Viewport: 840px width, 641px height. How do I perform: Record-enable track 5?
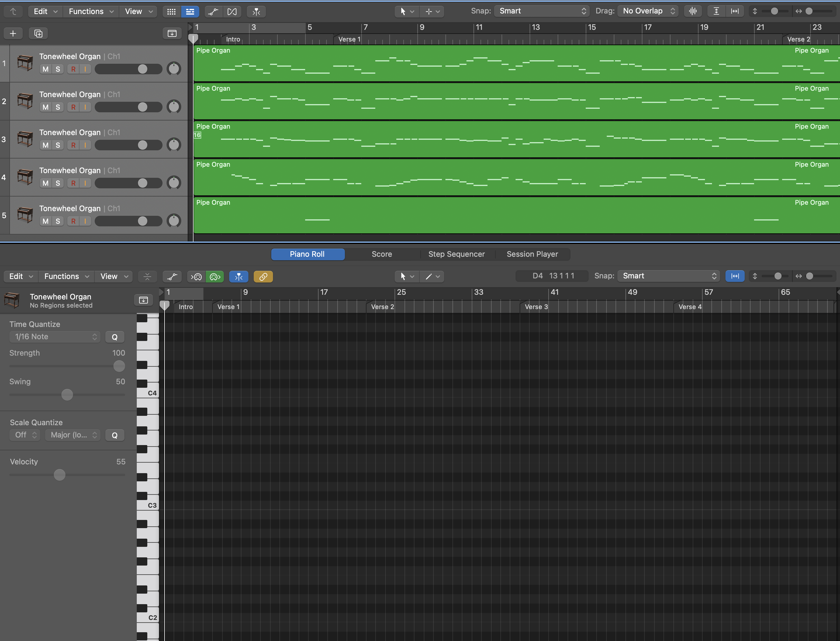pos(73,221)
